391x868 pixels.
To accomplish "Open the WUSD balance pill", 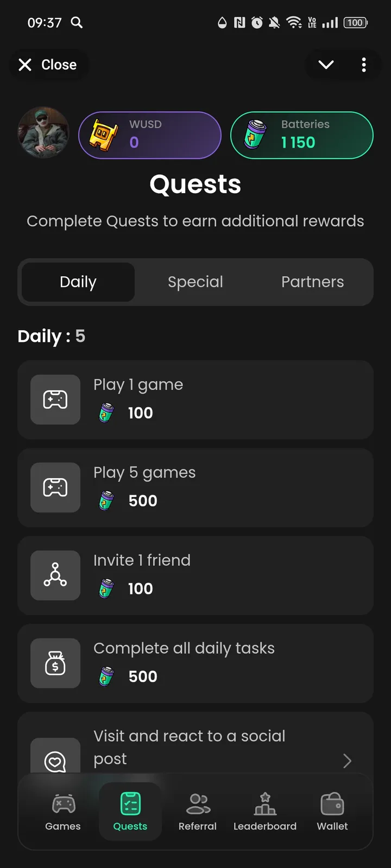I will pos(150,135).
